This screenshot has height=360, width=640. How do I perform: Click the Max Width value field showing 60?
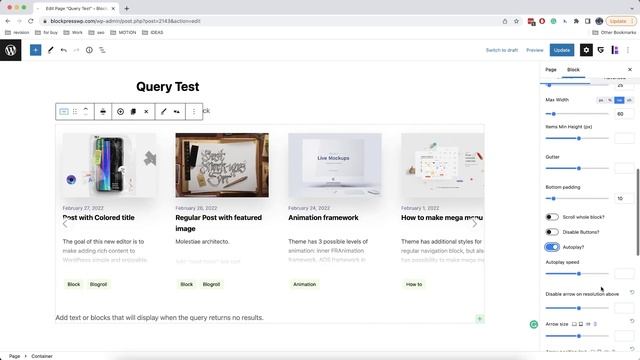624,114
